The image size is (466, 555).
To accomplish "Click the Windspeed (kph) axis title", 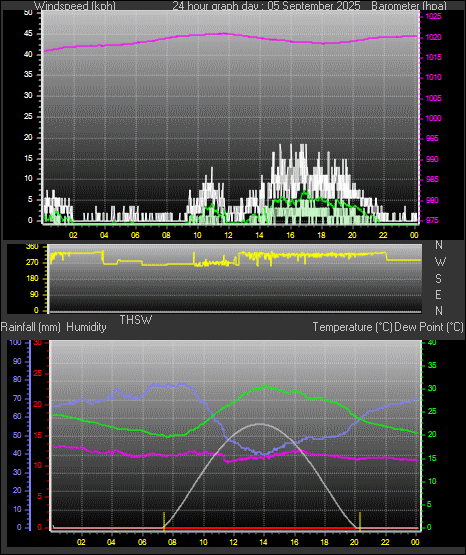I will (75, 6).
